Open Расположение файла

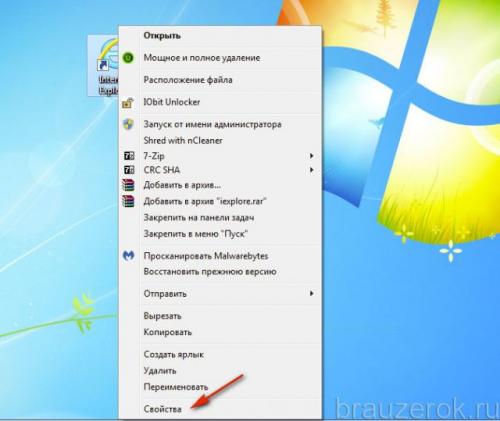(x=188, y=80)
